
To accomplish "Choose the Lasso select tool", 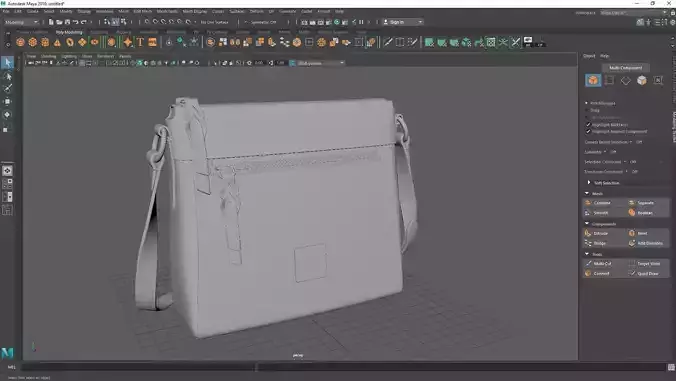I will tap(7, 76).
